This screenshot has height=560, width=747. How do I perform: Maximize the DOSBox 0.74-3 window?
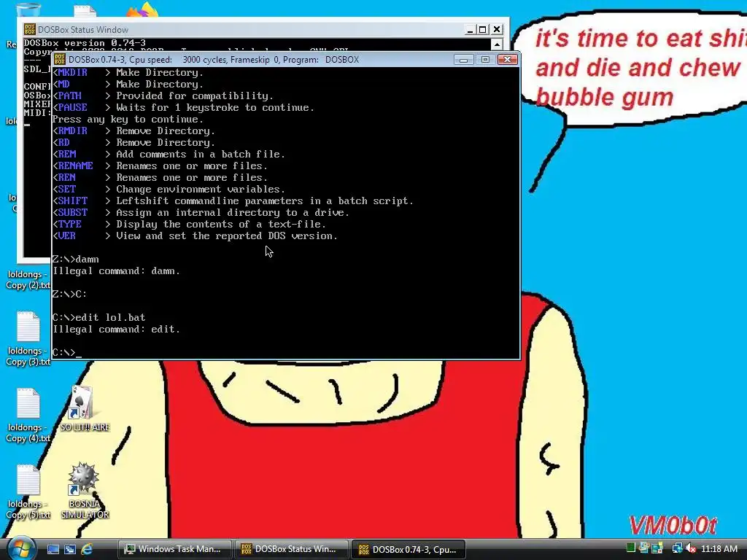click(485, 60)
